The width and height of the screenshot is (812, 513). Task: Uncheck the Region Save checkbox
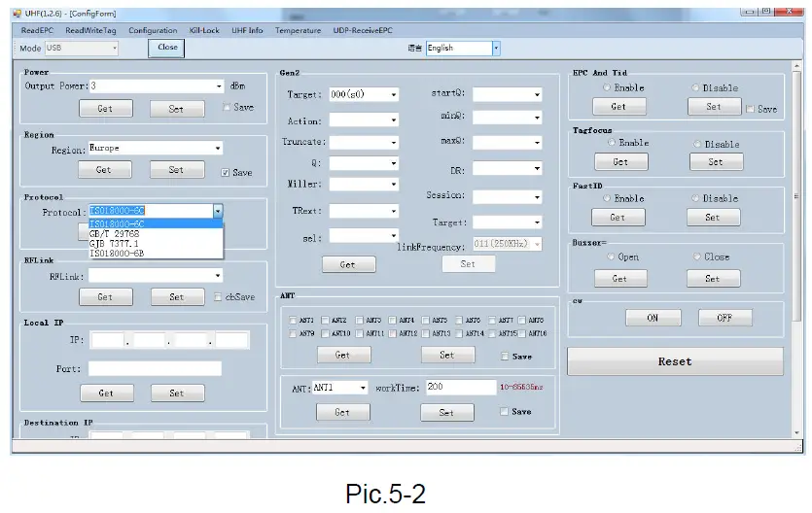click(226, 173)
